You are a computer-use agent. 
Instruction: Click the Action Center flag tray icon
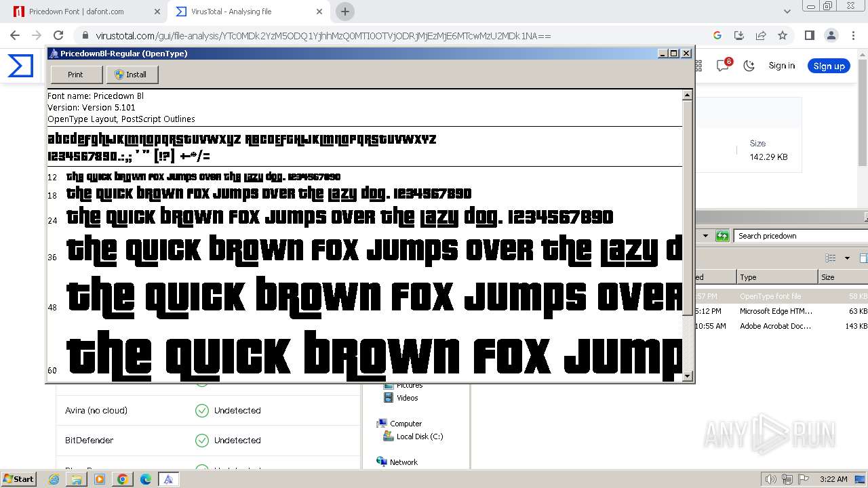pyautogui.click(x=804, y=479)
